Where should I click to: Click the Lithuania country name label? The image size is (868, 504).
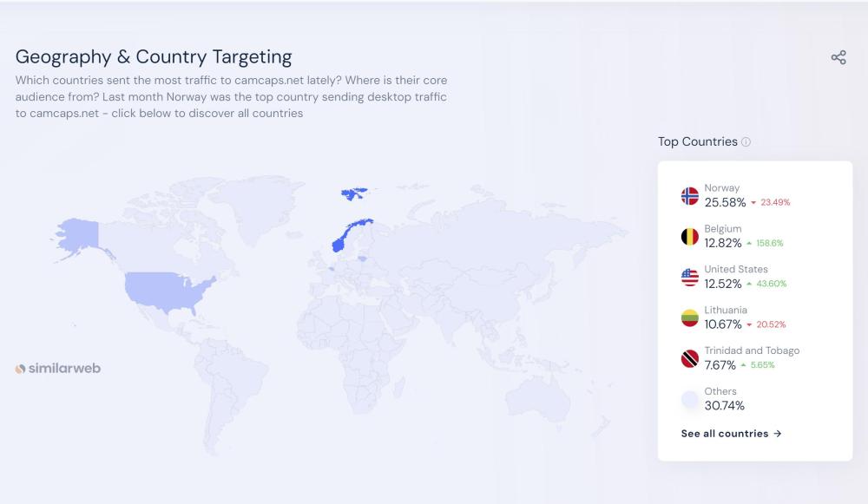pos(726,310)
